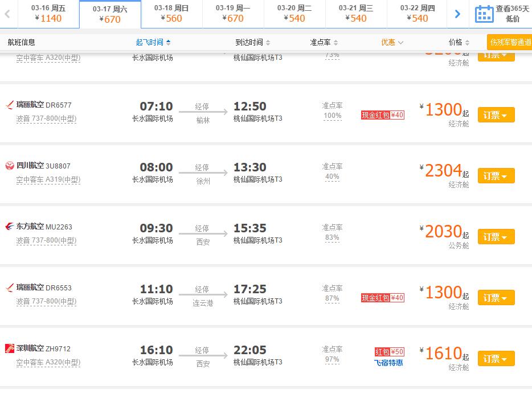
Task: Click the Sichuan Airlines logo for 3U8807
Action: tap(10, 166)
